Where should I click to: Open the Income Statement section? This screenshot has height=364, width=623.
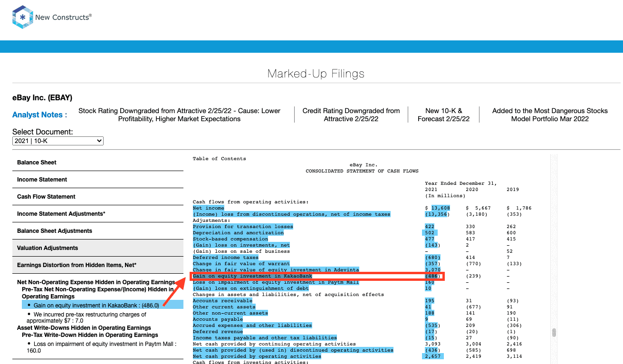pyautogui.click(x=97, y=180)
